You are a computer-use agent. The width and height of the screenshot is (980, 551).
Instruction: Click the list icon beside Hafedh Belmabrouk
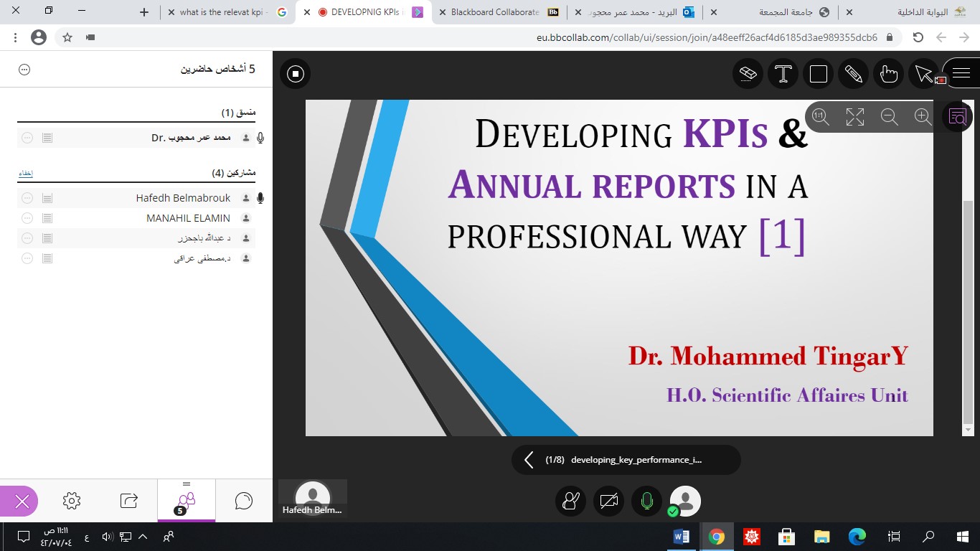tap(47, 198)
